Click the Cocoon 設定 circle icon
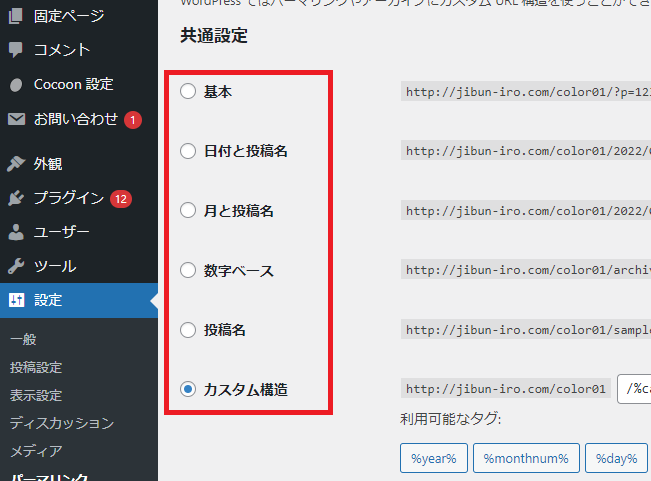Image resolution: width=651 pixels, height=481 pixels. click(x=16, y=85)
